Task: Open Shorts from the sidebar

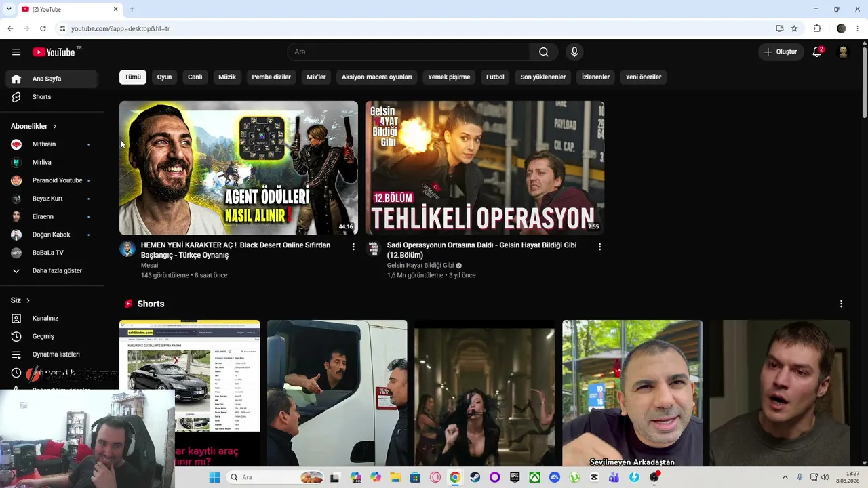Action: (52, 97)
